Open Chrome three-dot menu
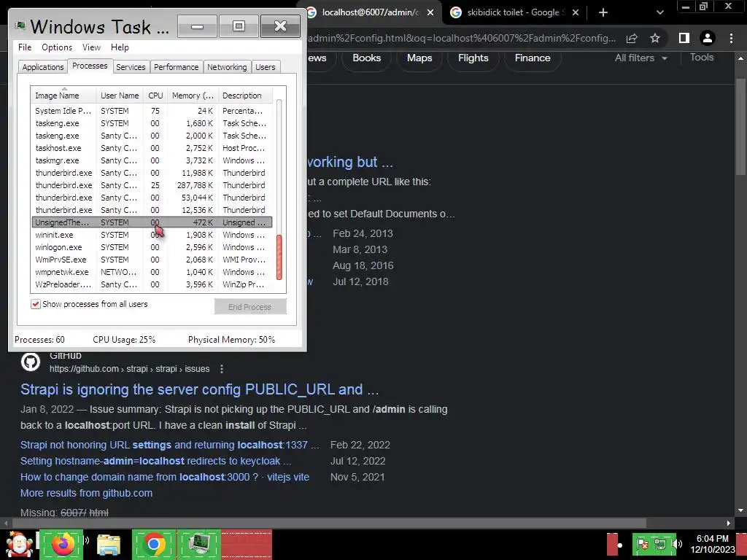Screen dimensions: 747x560 731,38
